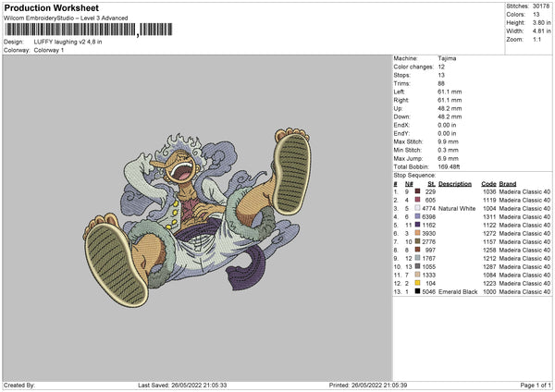
Task: Click the lavender swatch for thread 6398
Action: coord(417,216)
